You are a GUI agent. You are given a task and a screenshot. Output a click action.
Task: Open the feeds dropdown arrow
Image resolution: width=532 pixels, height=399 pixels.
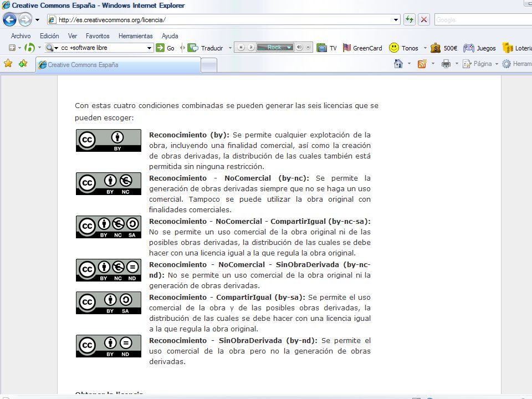tap(433, 63)
